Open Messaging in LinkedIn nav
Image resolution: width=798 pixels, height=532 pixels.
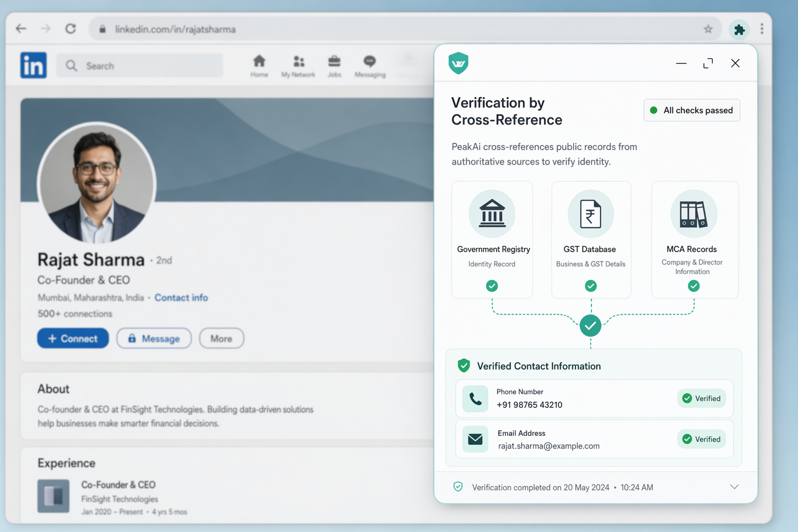point(370,66)
